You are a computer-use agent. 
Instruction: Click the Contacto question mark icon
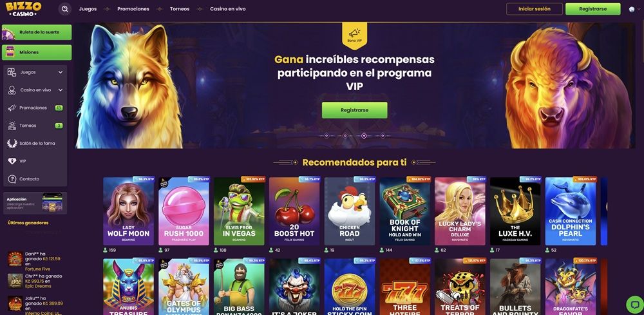(x=12, y=179)
